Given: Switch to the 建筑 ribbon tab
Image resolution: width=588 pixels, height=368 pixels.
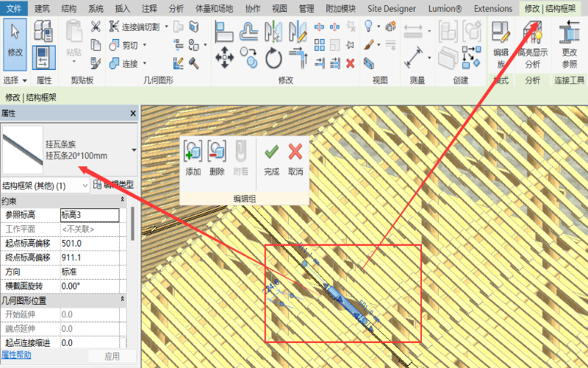Looking at the screenshot, I should [x=42, y=8].
